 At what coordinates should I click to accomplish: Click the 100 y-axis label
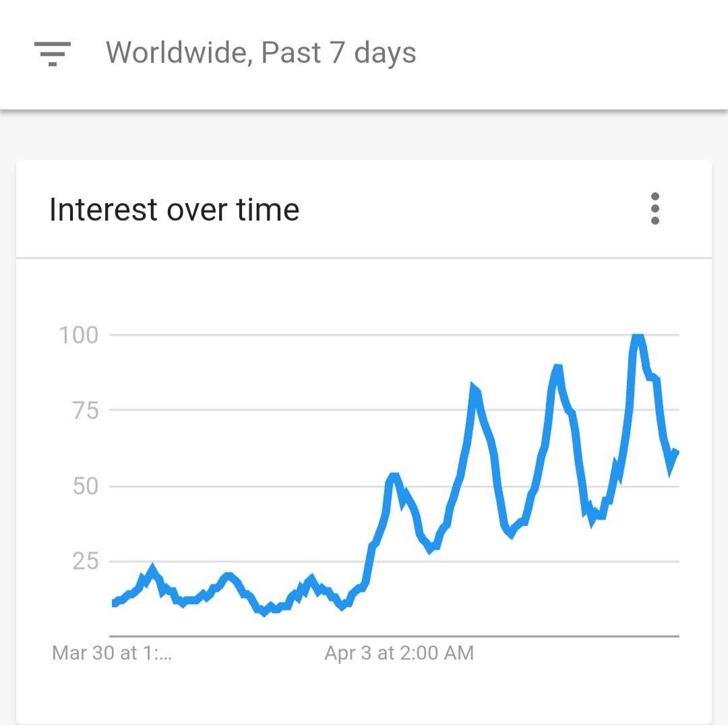point(79,335)
